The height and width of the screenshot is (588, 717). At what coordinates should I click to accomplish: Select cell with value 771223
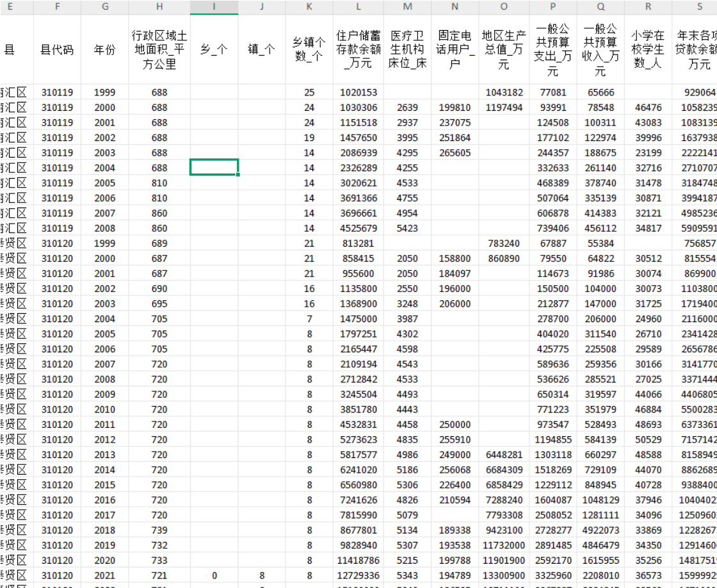coord(553,409)
